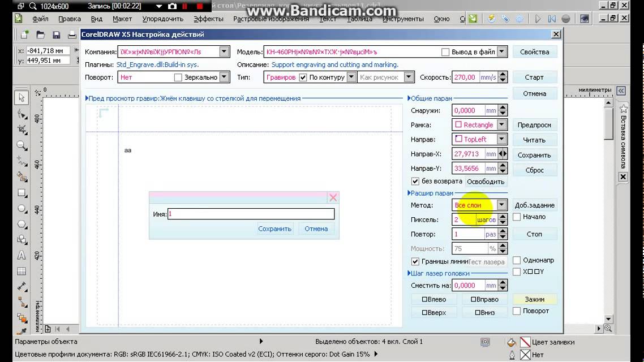
Task: Select the Smart Fill tool in the toolbox
Action: pos(22,177)
